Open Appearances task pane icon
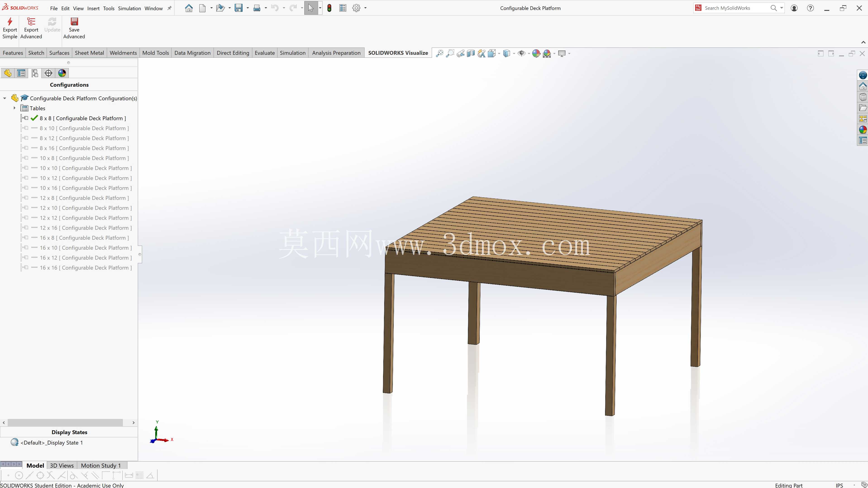868x488 pixels. [863, 130]
